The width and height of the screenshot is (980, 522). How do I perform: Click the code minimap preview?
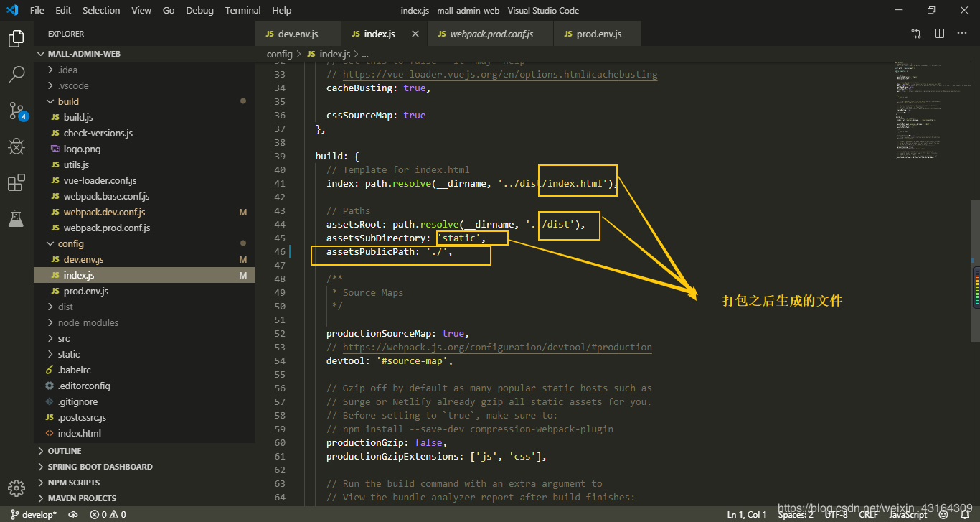[931, 111]
